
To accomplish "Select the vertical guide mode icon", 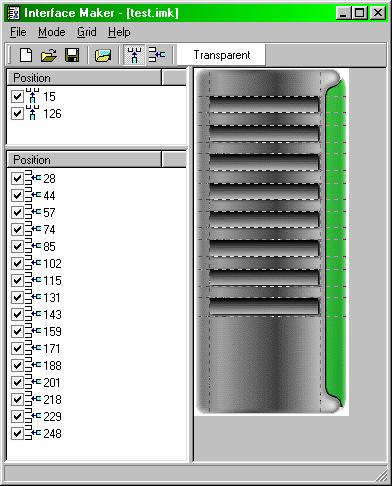I will (x=134, y=55).
